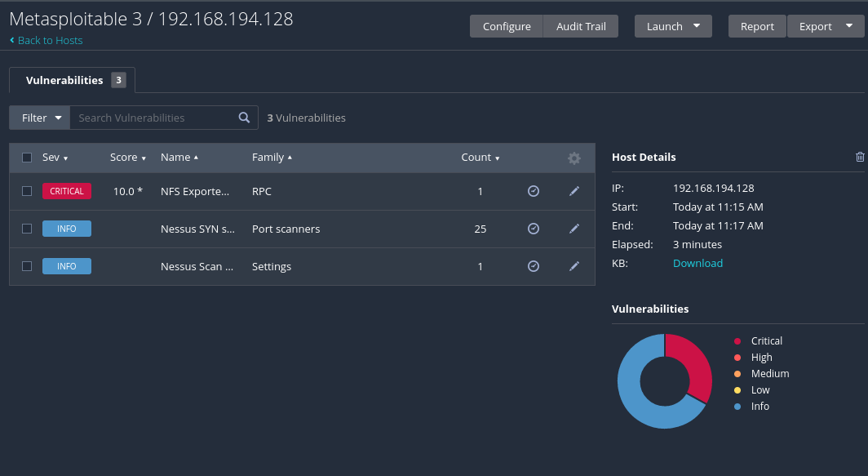Open the Launch dropdown menu

pyautogui.click(x=673, y=26)
